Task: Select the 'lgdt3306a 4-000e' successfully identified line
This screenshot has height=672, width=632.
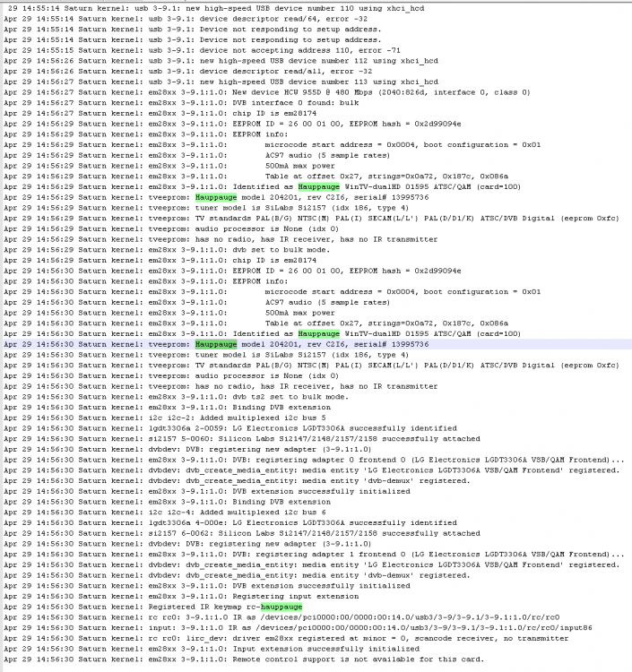Action: [230, 523]
